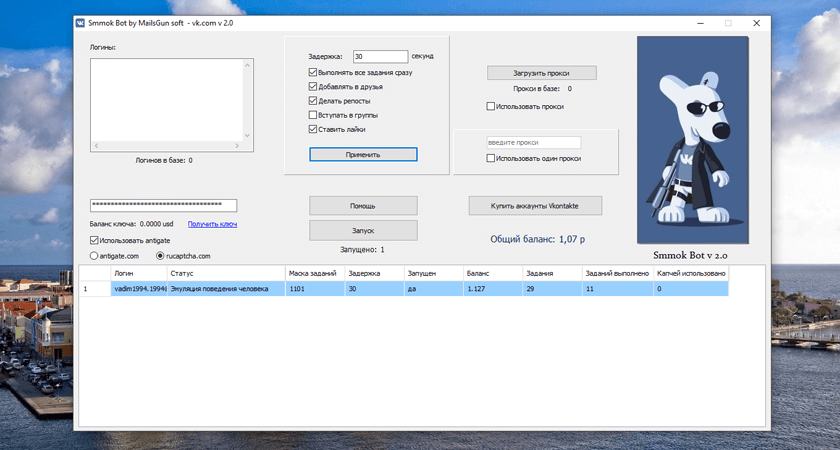
Task: Click the 'Задержка' seconds input field
Action: coord(381,56)
